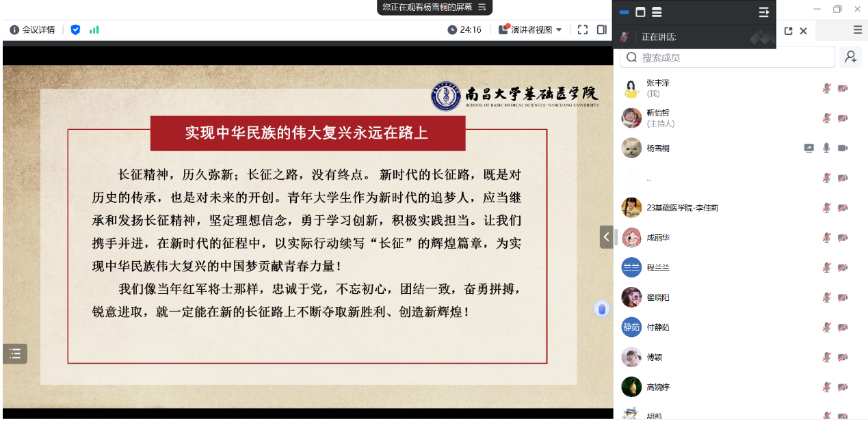868x421 pixels.
Task: Click 付静茹 camera-off icon
Action: click(843, 327)
